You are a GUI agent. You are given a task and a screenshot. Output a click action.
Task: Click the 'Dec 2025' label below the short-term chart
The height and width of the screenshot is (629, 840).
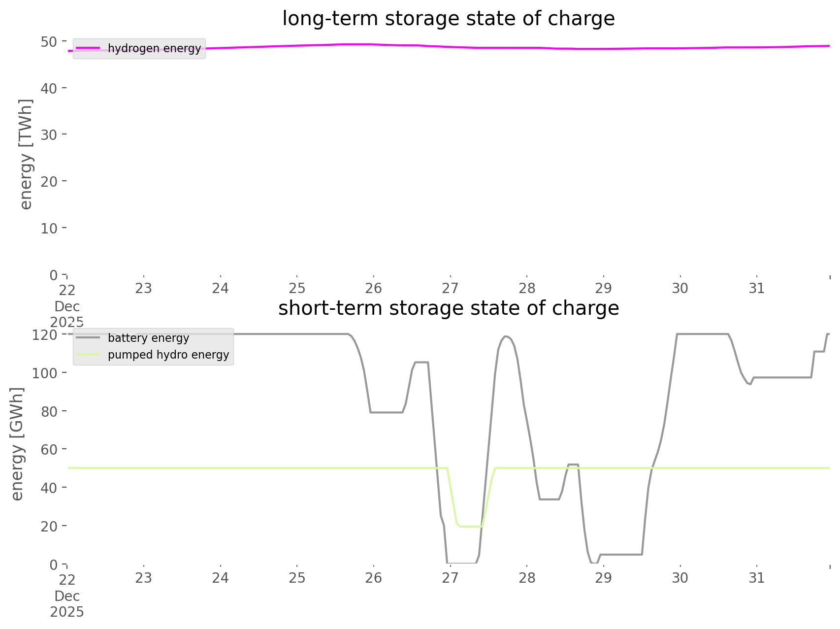67,604
